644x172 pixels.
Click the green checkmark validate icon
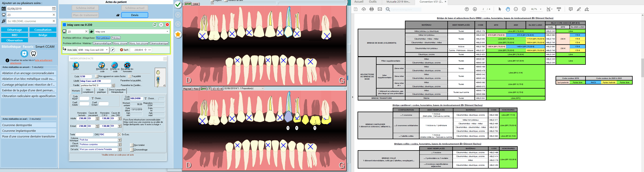coord(178,5)
